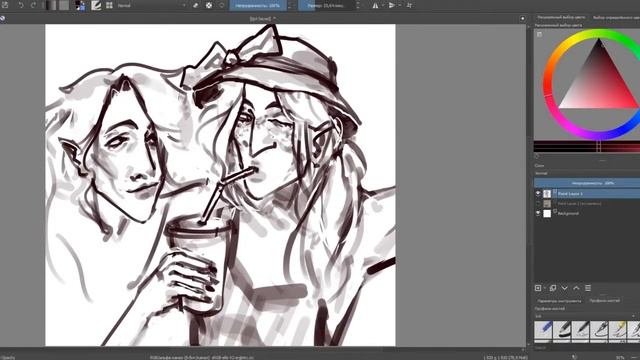Image resolution: width=640 pixels, height=360 pixels.
Task: Open the foreground/background color selector
Action: click(x=80, y=5)
